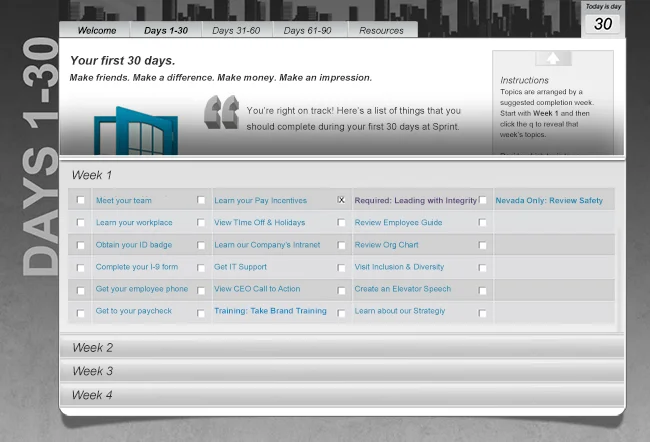Follow the Obtain your ID badge link
The image size is (650, 442).
(x=133, y=245)
